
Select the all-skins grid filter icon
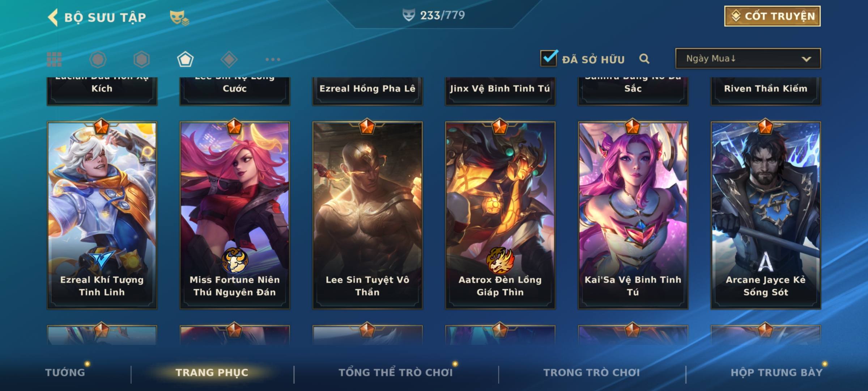(x=54, y=59)
